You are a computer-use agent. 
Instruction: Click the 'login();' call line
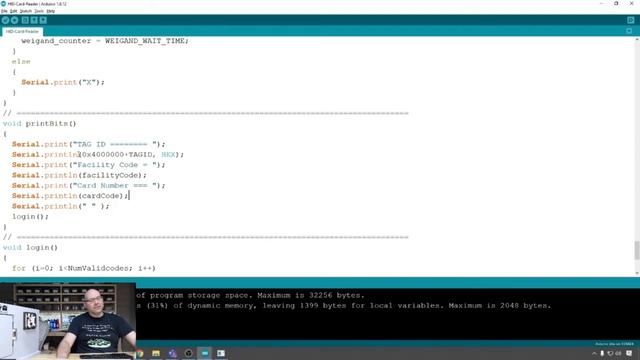coord(30,216)
